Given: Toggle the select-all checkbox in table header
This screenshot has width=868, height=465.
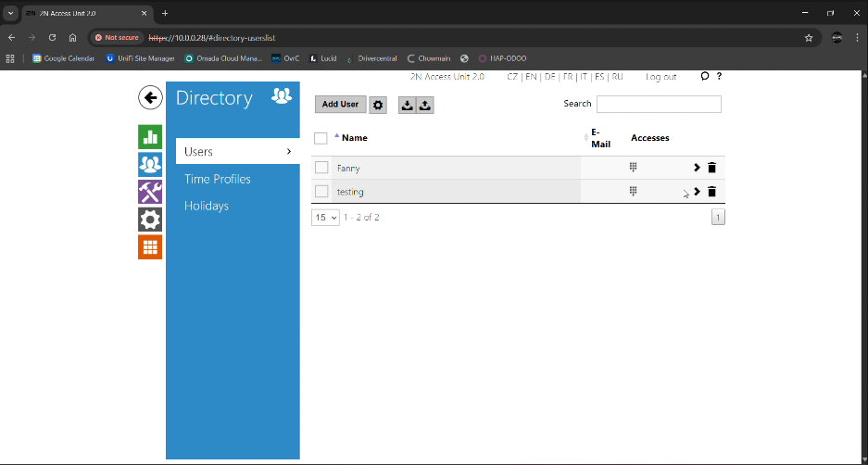Looking at the screenshot, I should [x=321, y=138].
